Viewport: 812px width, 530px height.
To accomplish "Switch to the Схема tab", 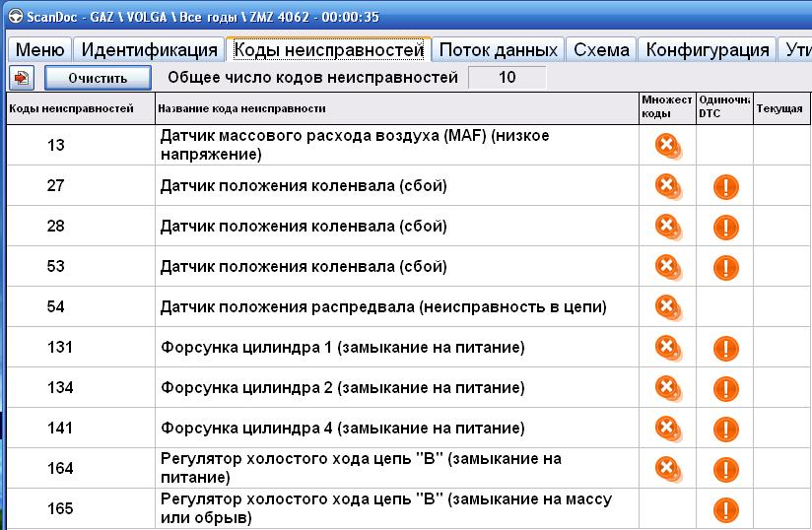I will 601,49.
